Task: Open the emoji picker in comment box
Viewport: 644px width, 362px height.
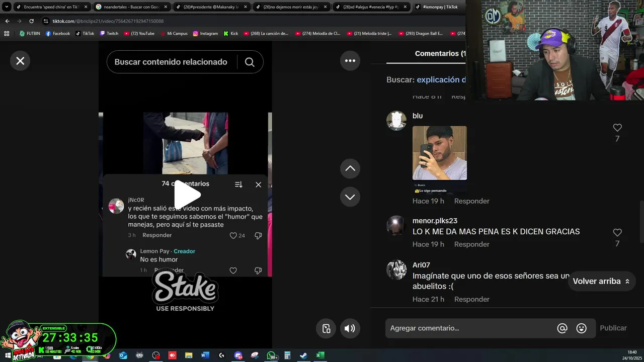Action: 581,328
